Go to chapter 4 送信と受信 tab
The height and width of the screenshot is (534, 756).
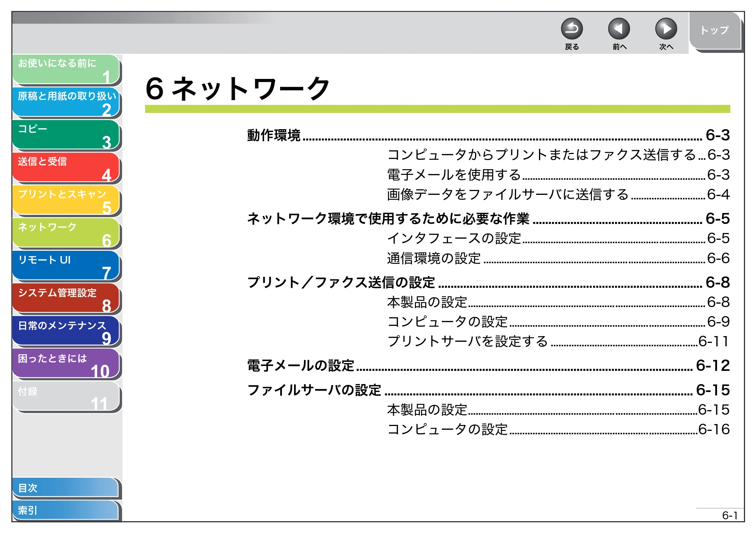point(66,168)
